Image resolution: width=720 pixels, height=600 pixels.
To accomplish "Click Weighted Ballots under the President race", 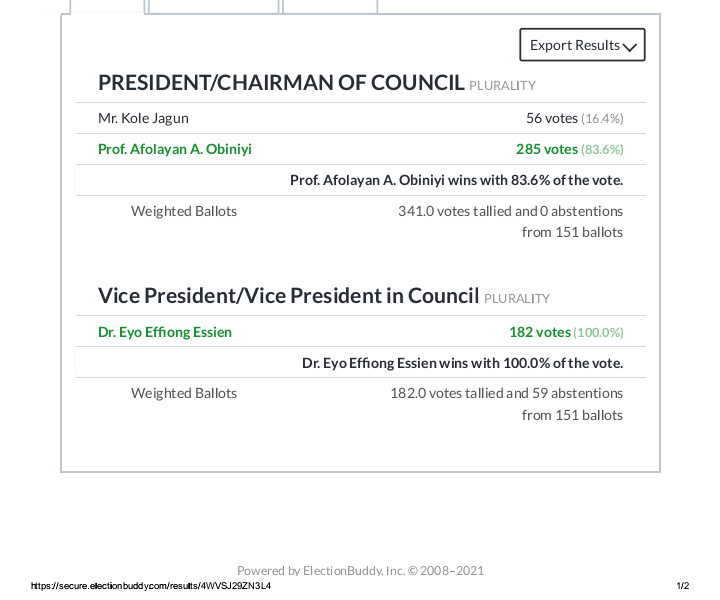I will (184, 211).
